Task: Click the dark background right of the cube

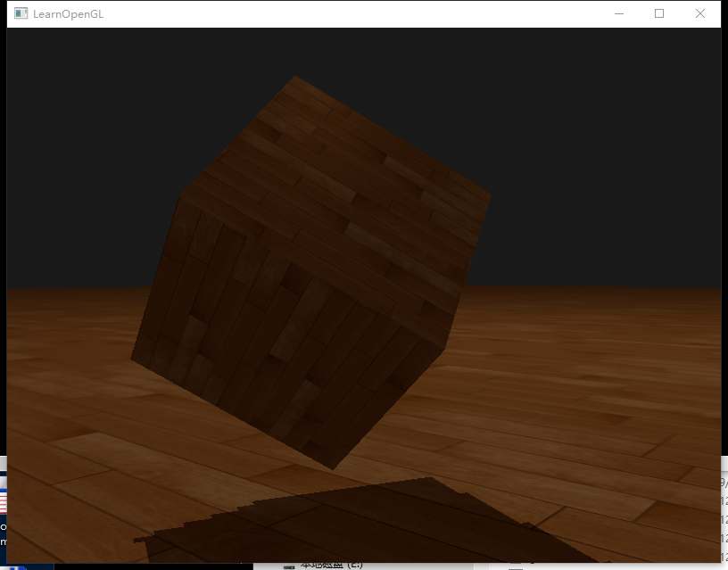Action: (607, 161)
